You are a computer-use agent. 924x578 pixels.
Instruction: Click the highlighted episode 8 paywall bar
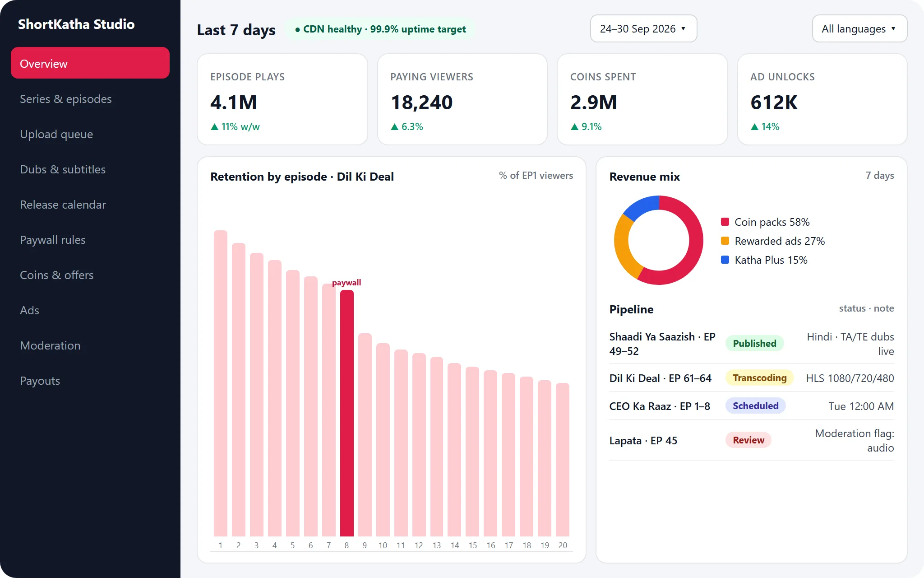(346, 413)
